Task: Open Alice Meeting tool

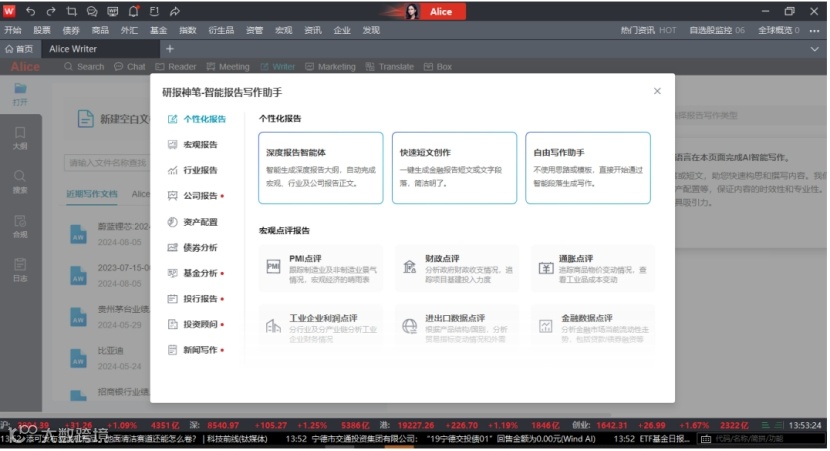Action: [228, 67]
